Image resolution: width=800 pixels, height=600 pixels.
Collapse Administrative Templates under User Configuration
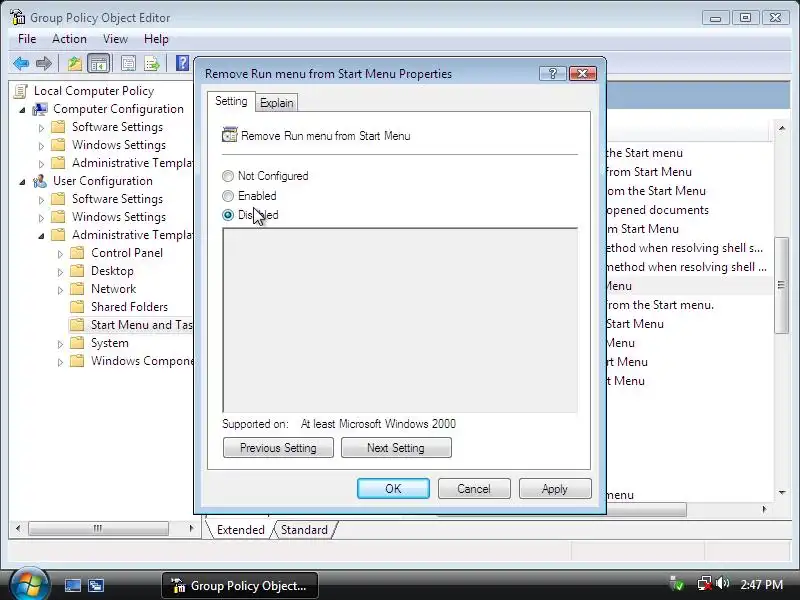(41, 236)
